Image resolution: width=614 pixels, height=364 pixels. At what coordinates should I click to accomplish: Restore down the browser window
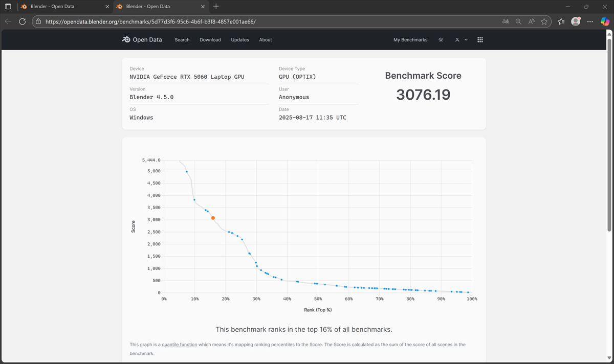(x=586, y=7)
